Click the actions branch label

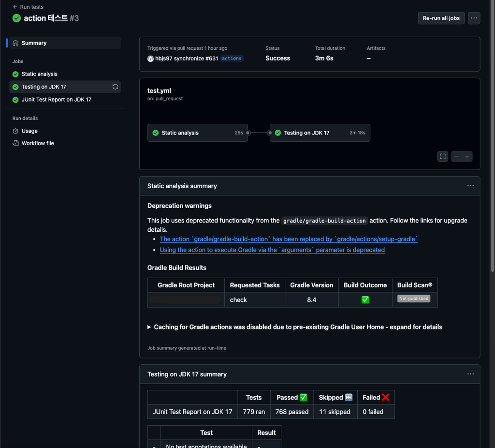232,59
